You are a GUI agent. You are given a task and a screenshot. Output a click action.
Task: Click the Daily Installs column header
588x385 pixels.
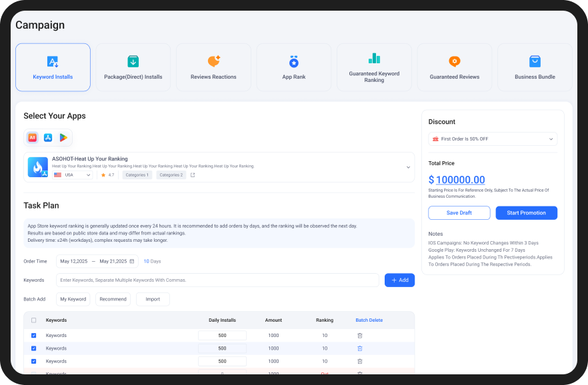tap(223, 320)
